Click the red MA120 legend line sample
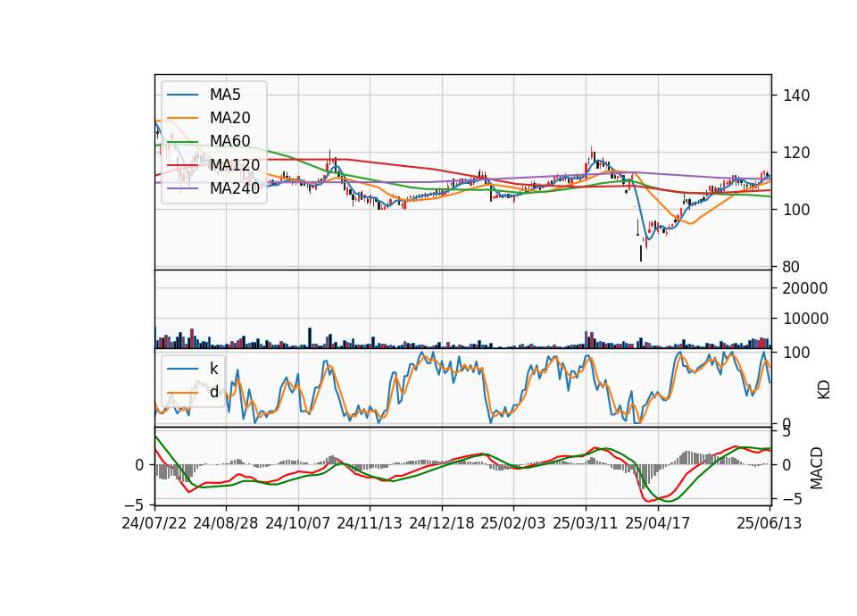This screenshot has width=857, height=616. [x=182, y=165]
